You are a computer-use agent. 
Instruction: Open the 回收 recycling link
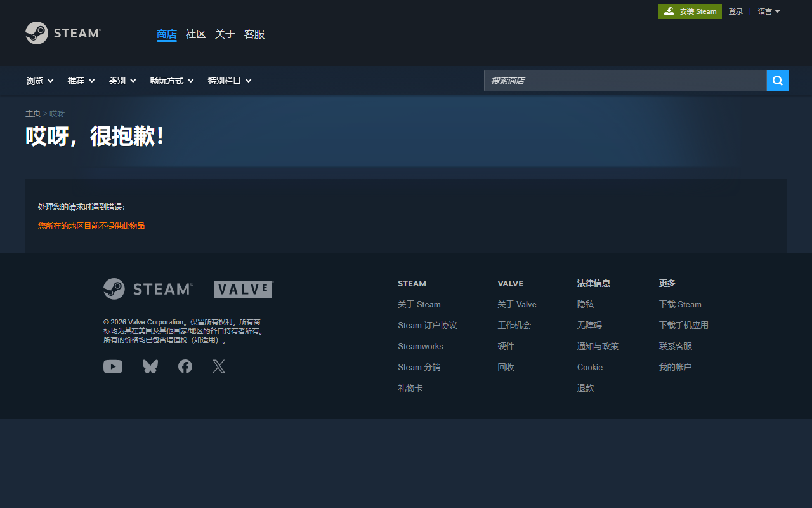[x=506, y=368]
